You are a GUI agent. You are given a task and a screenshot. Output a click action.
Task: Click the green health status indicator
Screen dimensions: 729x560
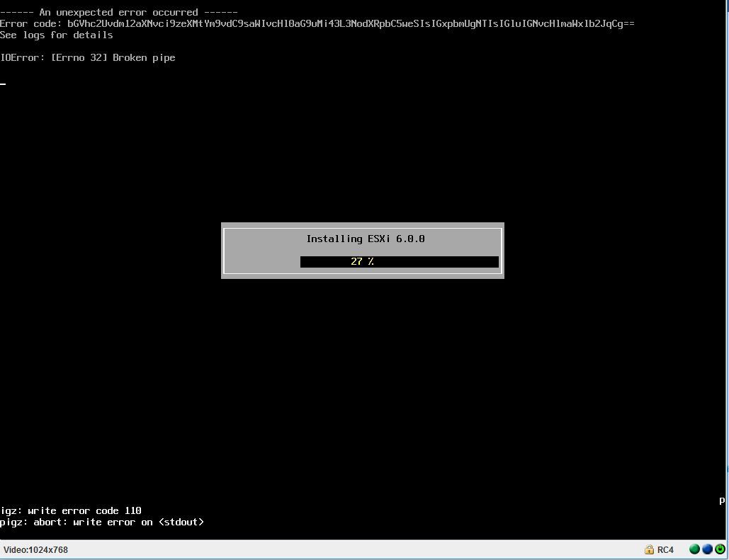[694, 549]
